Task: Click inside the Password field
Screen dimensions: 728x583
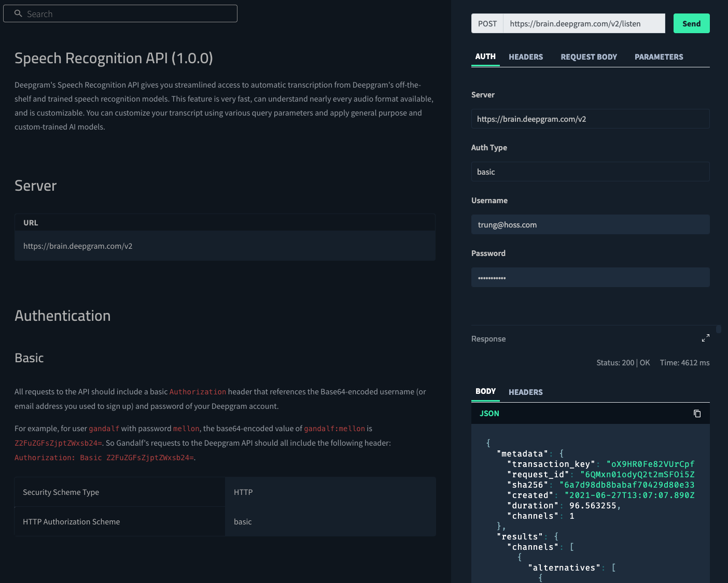Action: [x=590, y=277]
